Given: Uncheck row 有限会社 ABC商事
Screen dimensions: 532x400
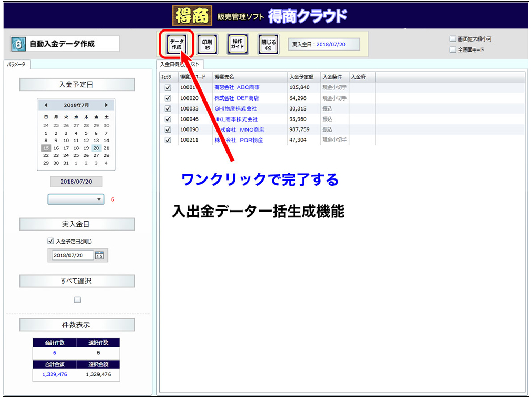Looking at the screenshot, I should (x=168, y=87).
